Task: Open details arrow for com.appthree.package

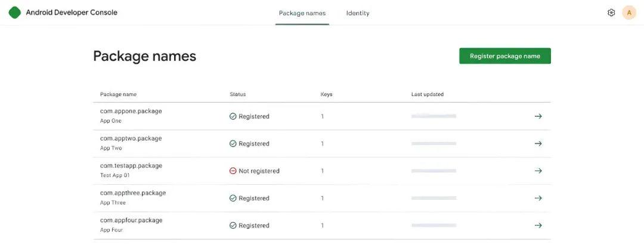Action: pyautogui.click(x=538, y=198)
